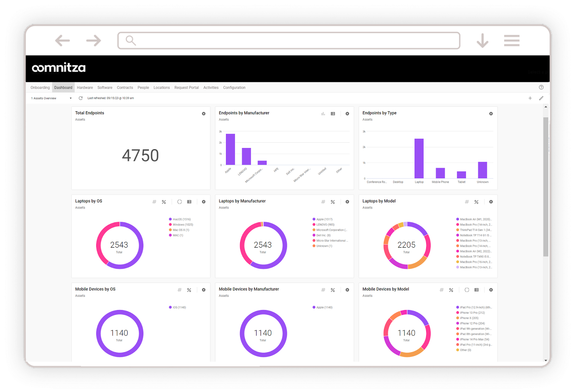Open Endpoints by Type settings gear
Screen dimensions: 575x392
(491, 114)
